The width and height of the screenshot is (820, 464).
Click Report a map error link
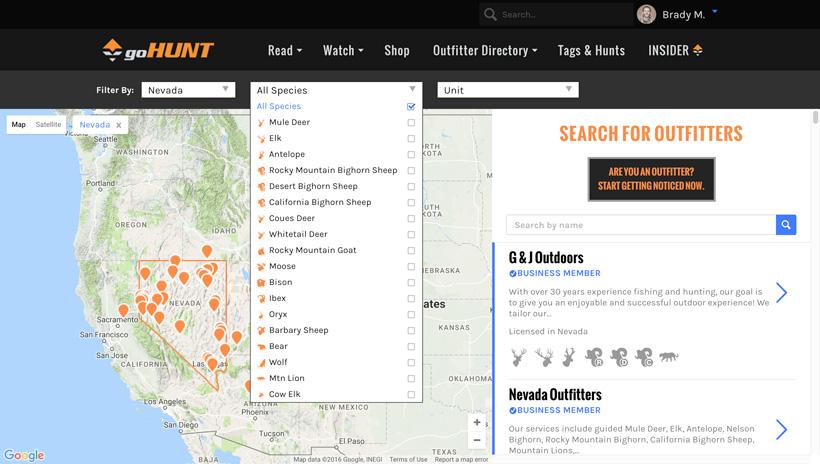(461, 459)
